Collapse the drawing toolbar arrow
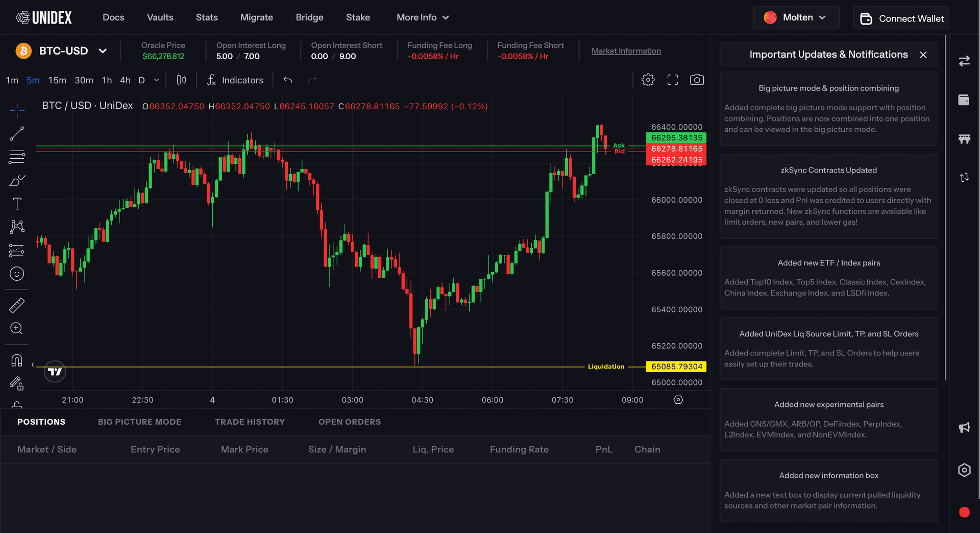Screen dimensions: 980x533 (x=33, y=365)
